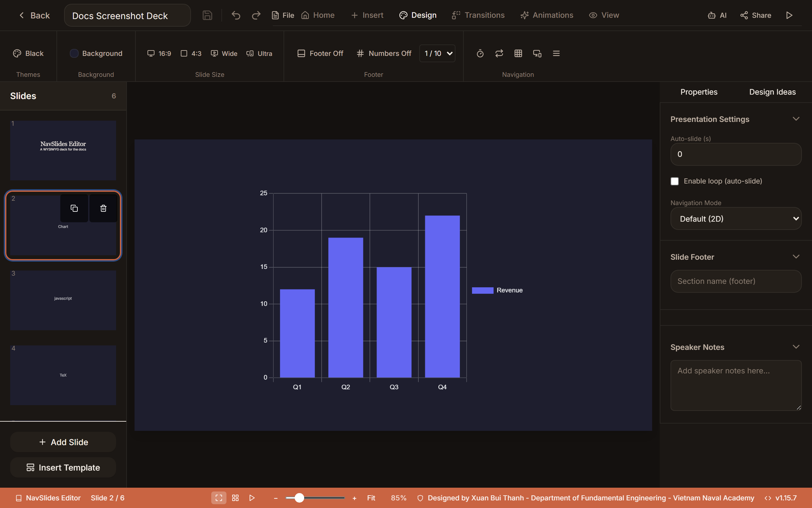Switch to the Animations tab
Screen dimensions: 812x508
[x=547, y=16]
